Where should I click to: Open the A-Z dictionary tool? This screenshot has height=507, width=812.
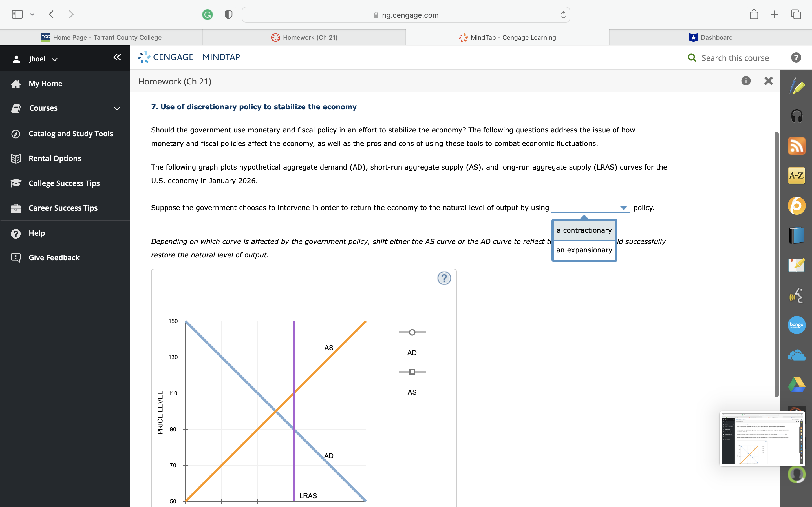[x=796, y=175]
